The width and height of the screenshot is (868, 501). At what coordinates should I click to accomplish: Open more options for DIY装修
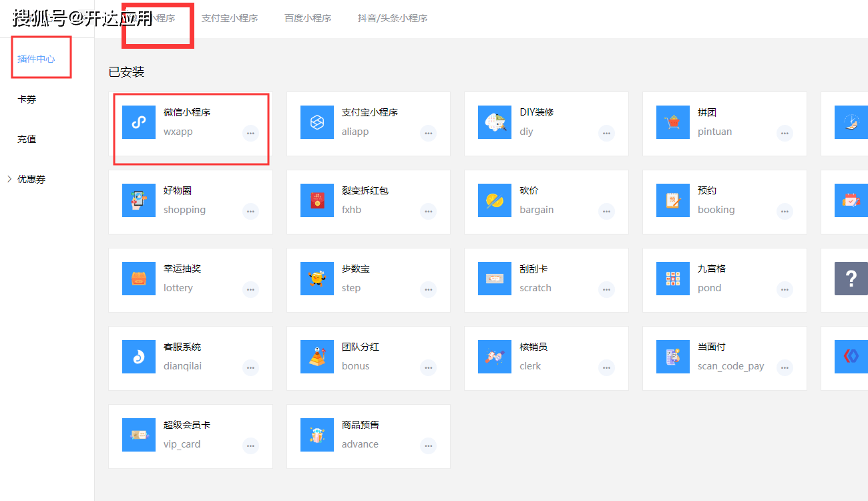[606, 133]
